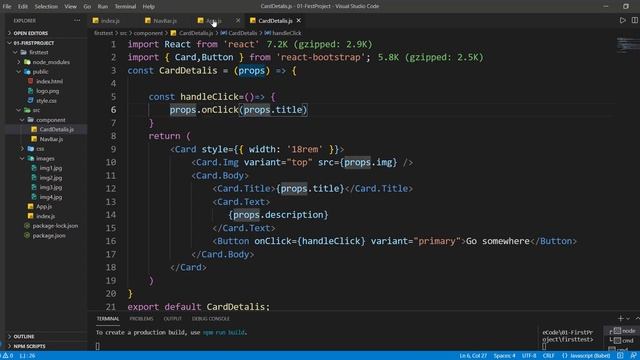This screenshot has height=360, width=640.
Task: Open img2.jpg in the images folder
Action: pyautogui.click(x=51, y=178)
